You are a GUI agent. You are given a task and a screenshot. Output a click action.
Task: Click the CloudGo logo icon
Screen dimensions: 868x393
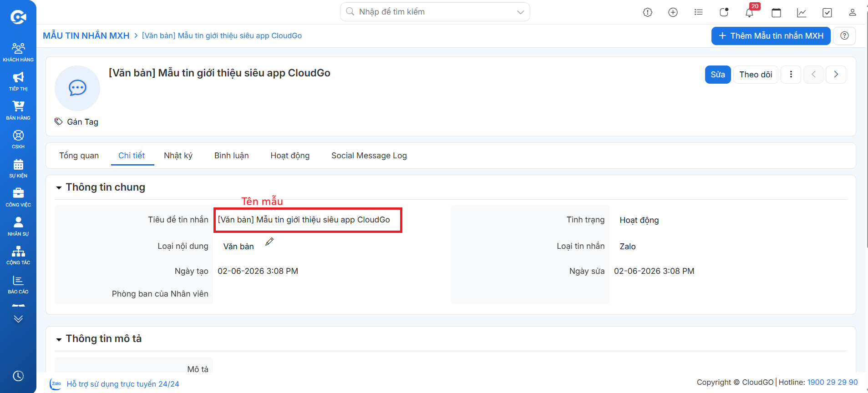(x=18, y=17)
